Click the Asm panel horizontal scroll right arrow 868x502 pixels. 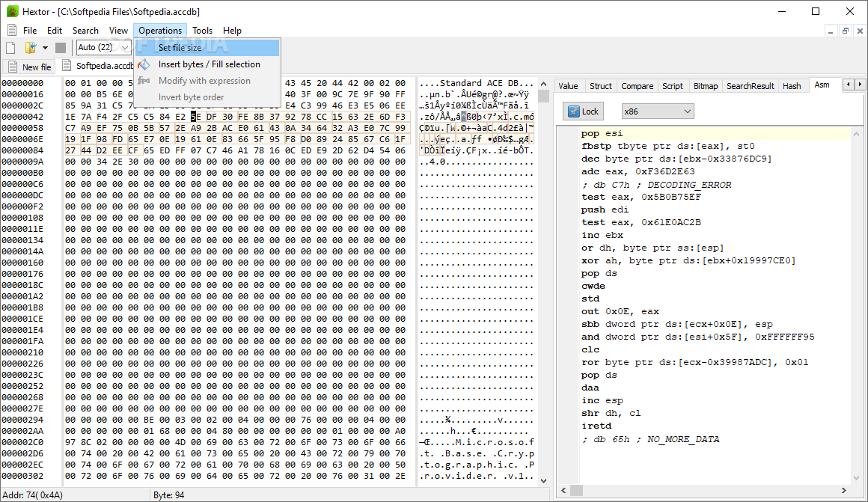[843, 490]
